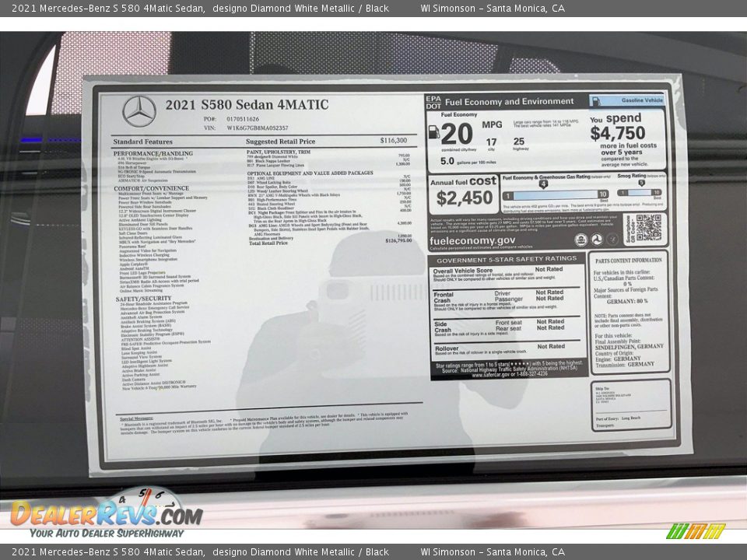The width and height of the screenshot is (747, 560).
Task: Click 'GOVERNMENT 5-STAR SAFETY RATINGS' header
Action: (x=507, y=260)
